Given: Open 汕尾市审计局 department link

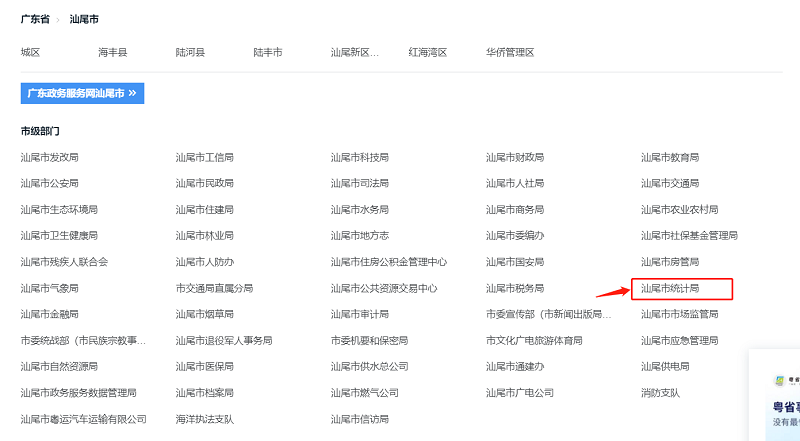Looking at the screenshot, I should click(360, 314).
